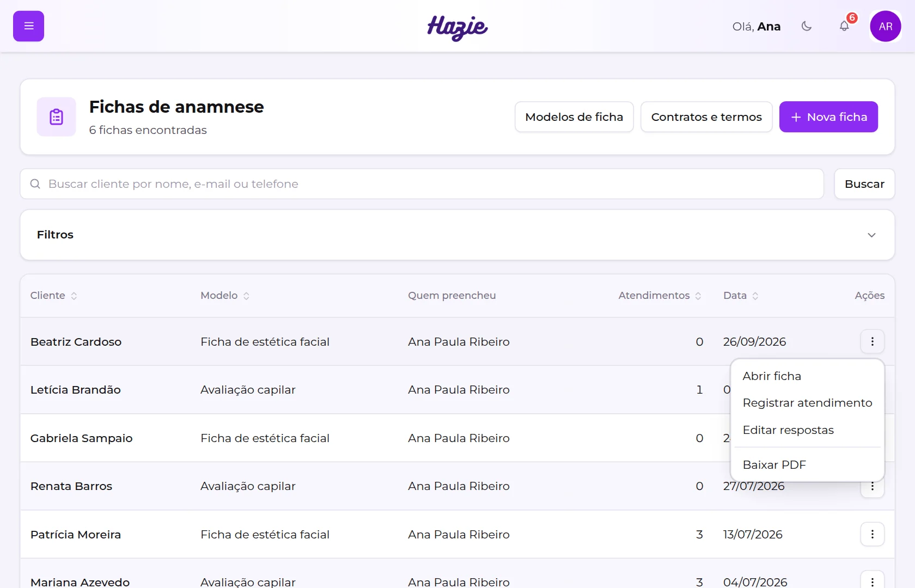This screenshot has width=915, height=588.
Task: Click Modelos de ficha button
Action: click(x=574, y=117)
